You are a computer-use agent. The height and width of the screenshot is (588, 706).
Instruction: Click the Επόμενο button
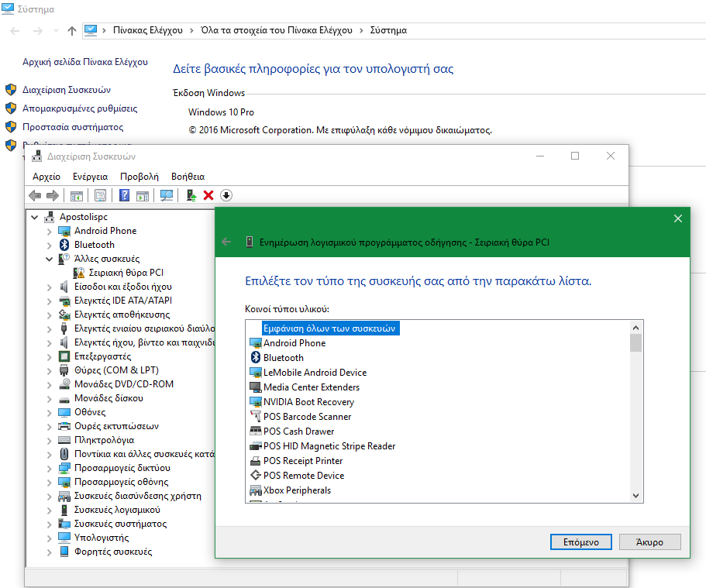(575, 542)
